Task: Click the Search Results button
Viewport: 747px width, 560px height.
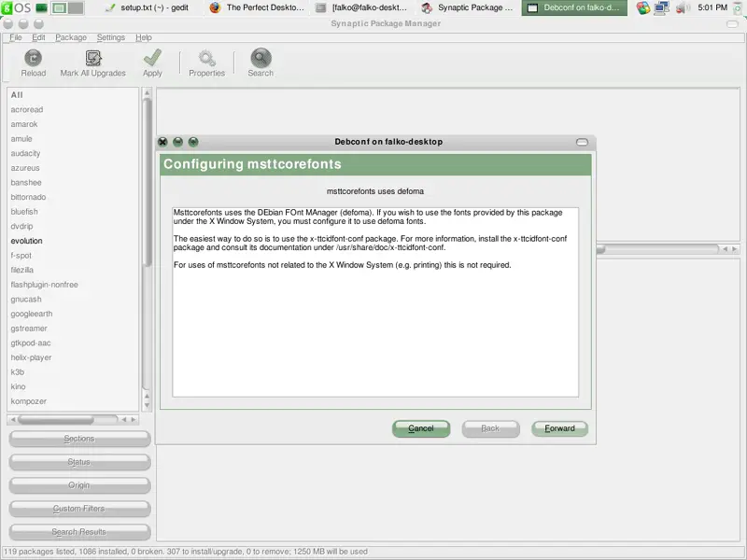Action: tap(79, 532)
